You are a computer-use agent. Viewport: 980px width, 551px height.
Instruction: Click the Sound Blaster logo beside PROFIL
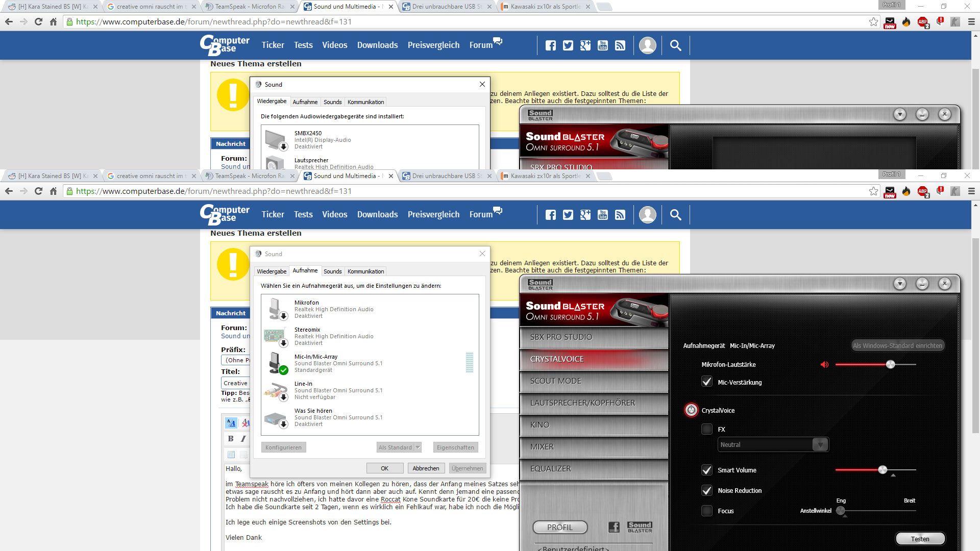[x=640, y=527]
